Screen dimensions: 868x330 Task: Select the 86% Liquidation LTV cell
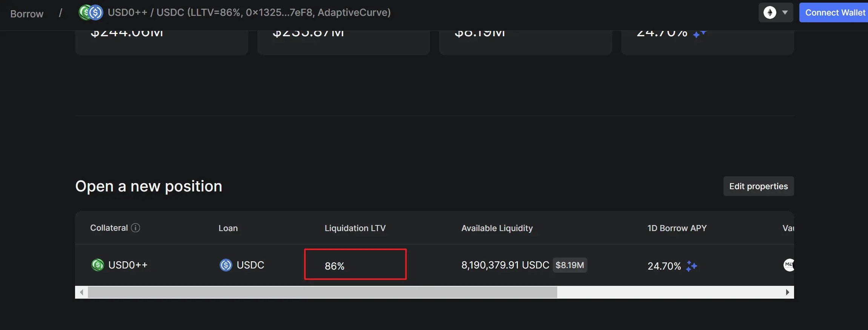355,264
